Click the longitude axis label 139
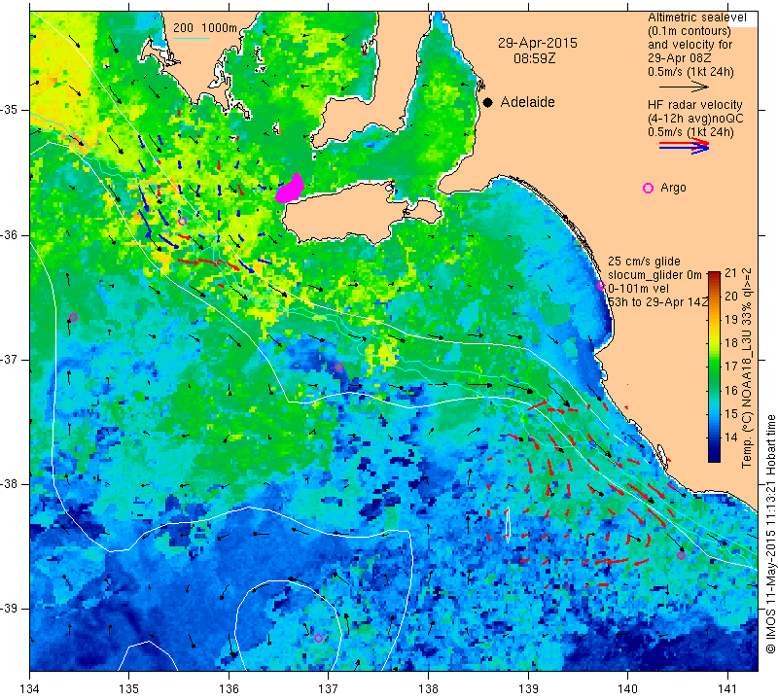The width and height of the screenshot is (778, 700). point(528,689)
